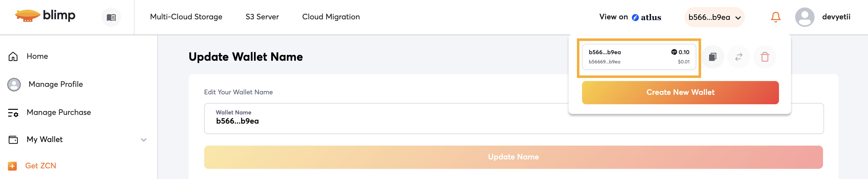Open the documentation book icon
The height and width of the screenshot is (179, 868).
point(111,17)
